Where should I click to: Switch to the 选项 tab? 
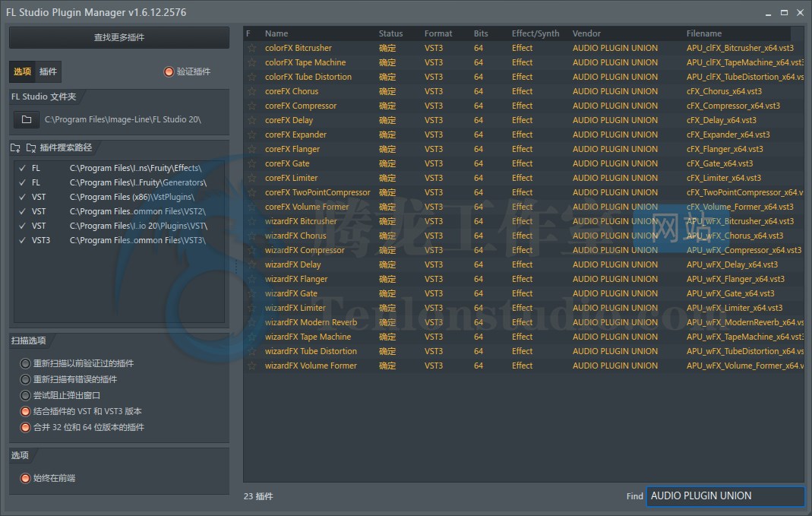tap(22, 71)
